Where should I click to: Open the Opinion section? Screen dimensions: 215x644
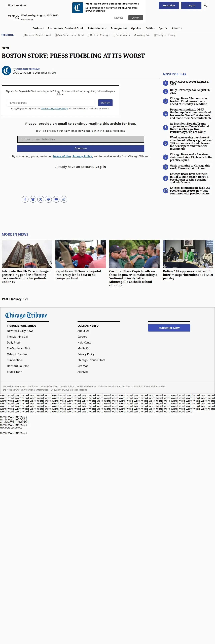[136, 28]
